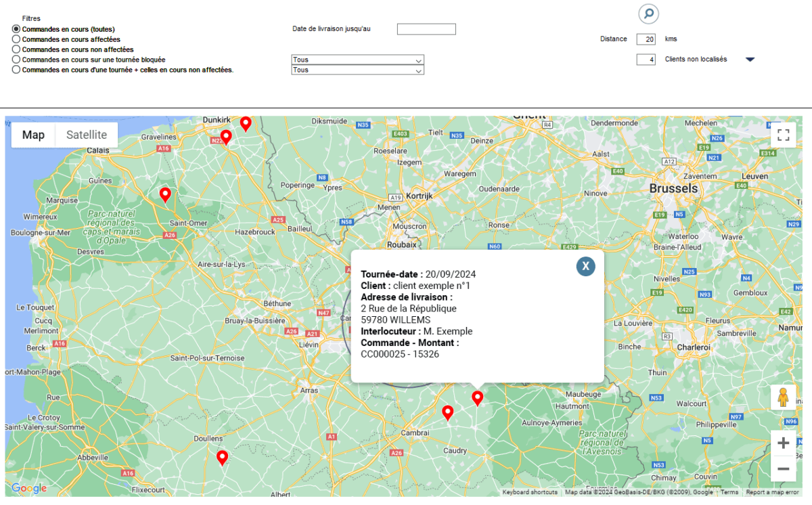Select Commandes en cours non affectées radio
The height and width of the screenshot is (505, 812).
[16, 49]
